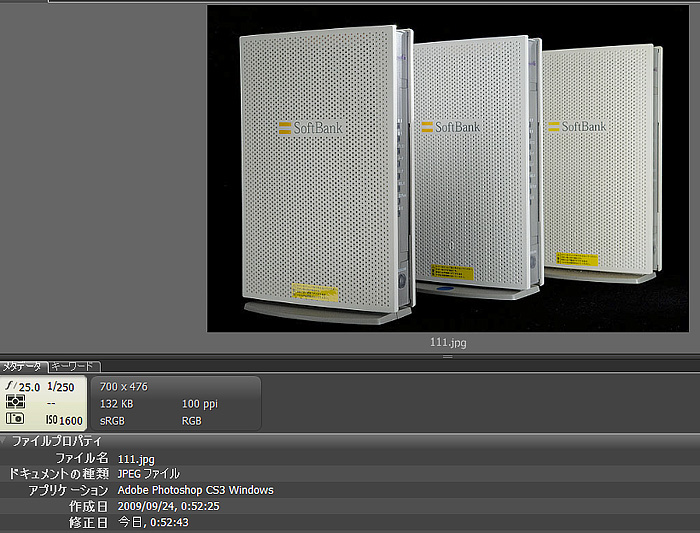Select the 111.jpg preview image

pos(448,169)
